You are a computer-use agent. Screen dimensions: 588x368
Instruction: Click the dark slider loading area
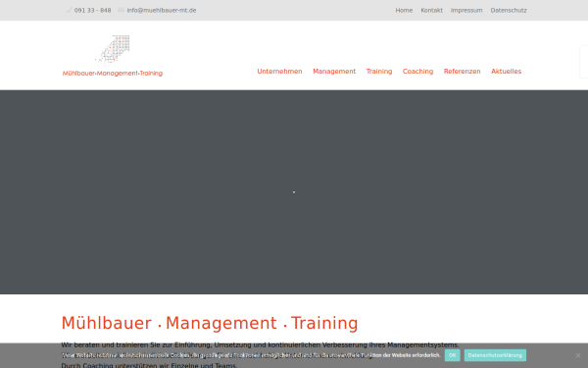[294, 192]
